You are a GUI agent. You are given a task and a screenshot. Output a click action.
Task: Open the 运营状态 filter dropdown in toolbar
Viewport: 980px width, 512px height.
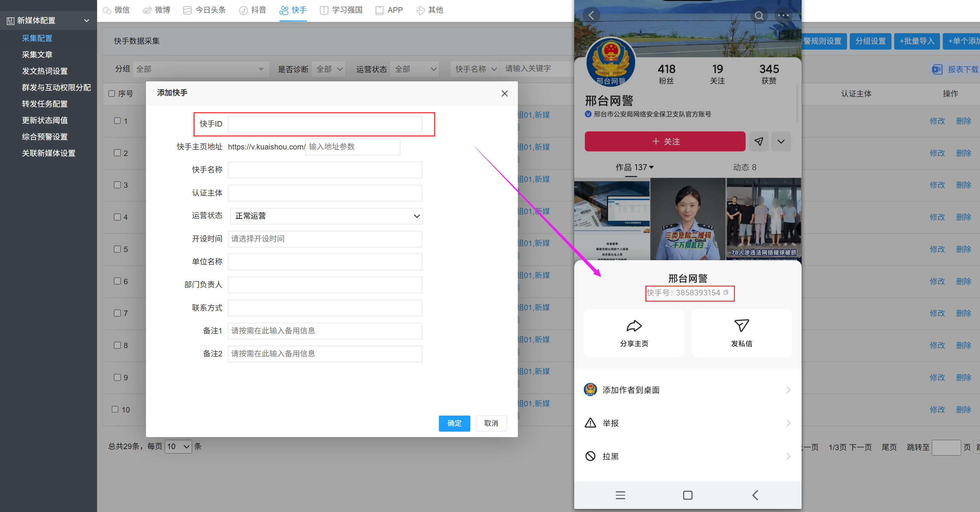click(414, 69)
